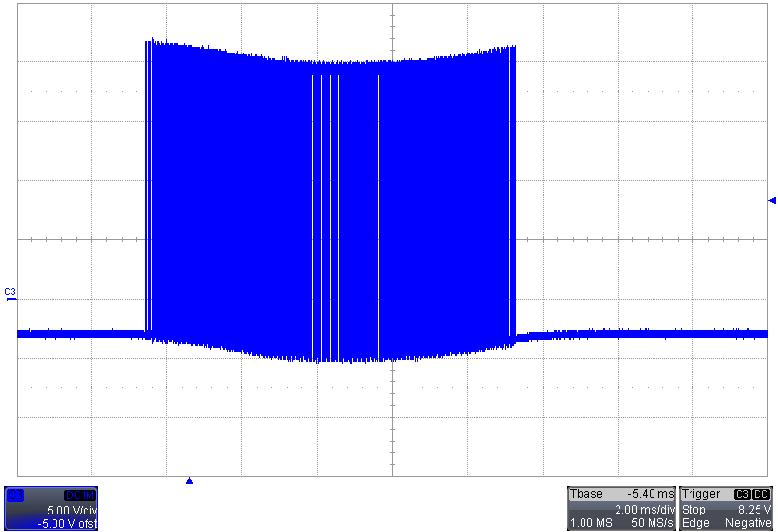Open the Trigger descriptor box
Viewport: 778px width, 532px height.
coord(726,509)
